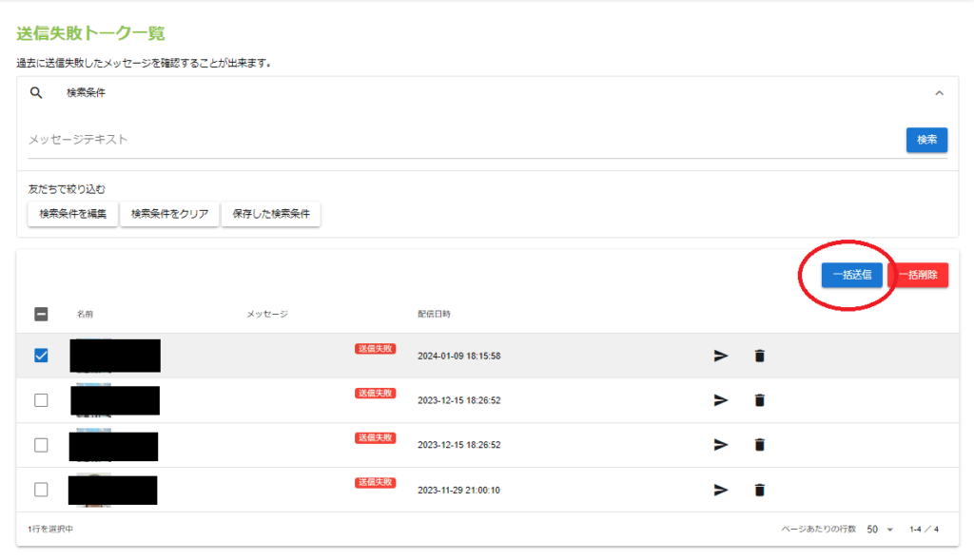
Task: Collapse the 検索条件 panel with the chevron
Action: tap(939, 93)
